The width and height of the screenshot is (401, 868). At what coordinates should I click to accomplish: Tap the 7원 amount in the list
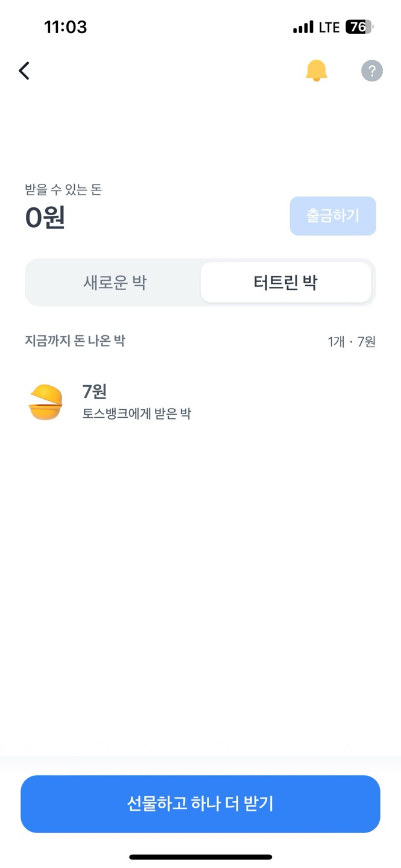pyautogui.click(x=93, y=392)
